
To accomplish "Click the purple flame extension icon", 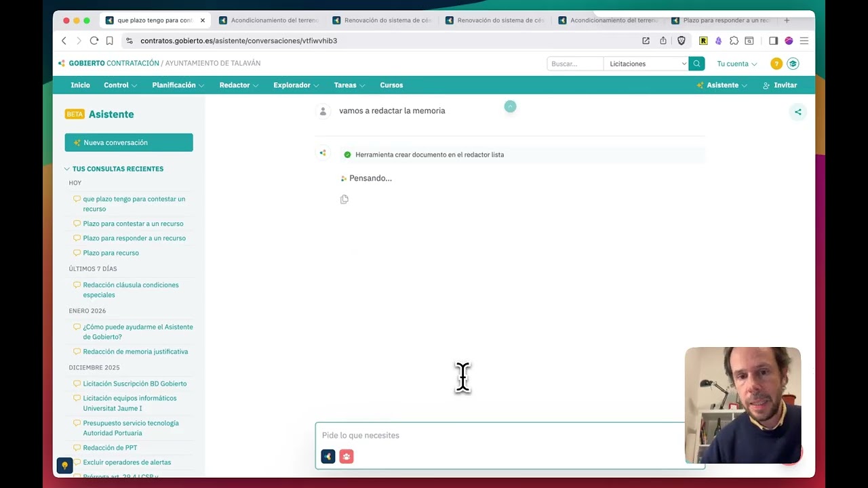I will [718, 41].
